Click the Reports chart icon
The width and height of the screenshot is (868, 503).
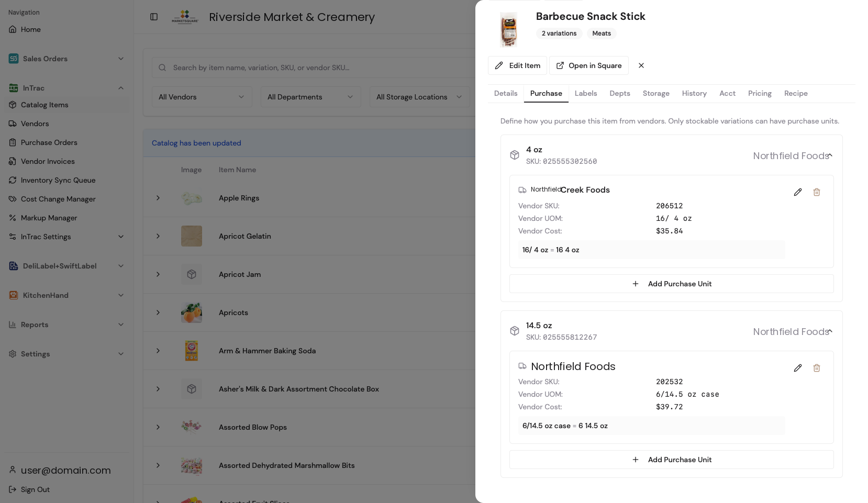pyautogui.click(x=13, y=325)
